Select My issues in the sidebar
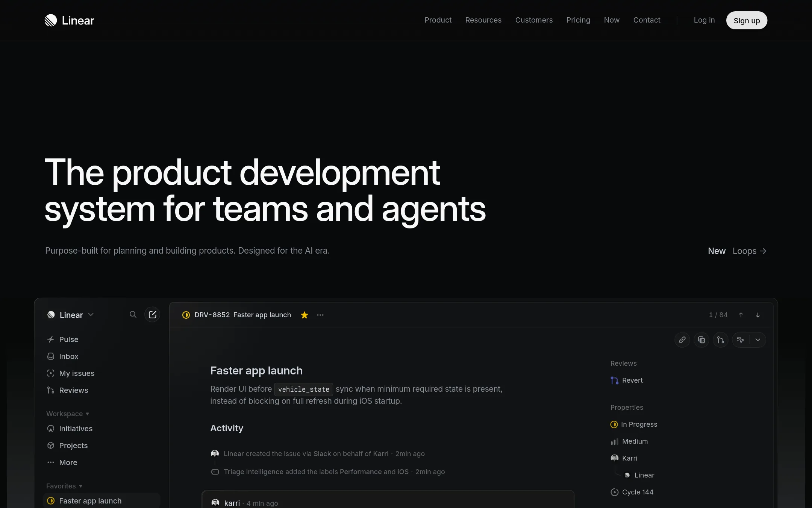The width and height of the screenshot is (812, 508). pyautogui.click(x=101, y=373)
